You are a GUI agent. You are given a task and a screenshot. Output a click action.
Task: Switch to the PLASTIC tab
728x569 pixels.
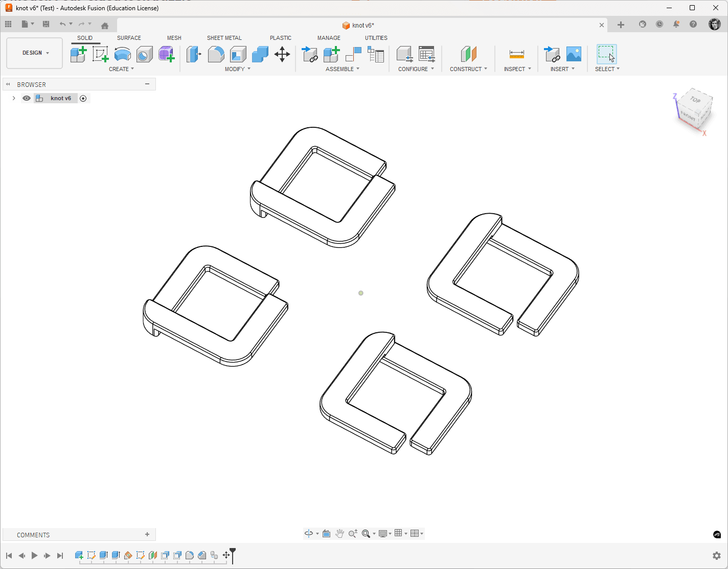281,38
